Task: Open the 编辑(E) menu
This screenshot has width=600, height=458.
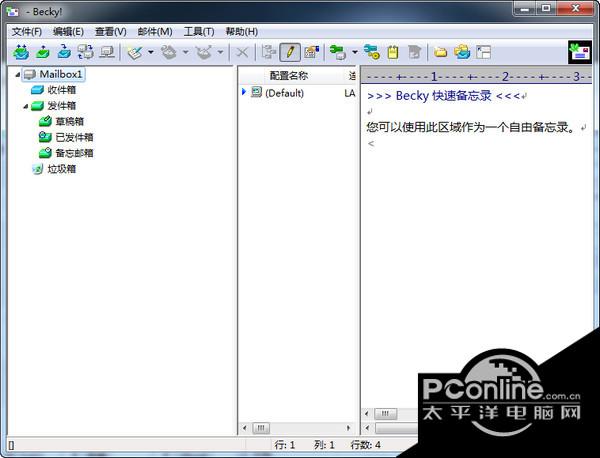Action: point(68,31)
